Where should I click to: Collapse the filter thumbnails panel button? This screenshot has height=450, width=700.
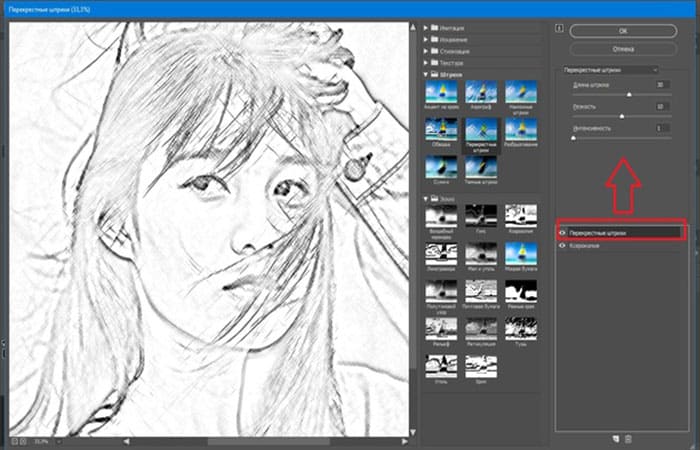point(559,29)
